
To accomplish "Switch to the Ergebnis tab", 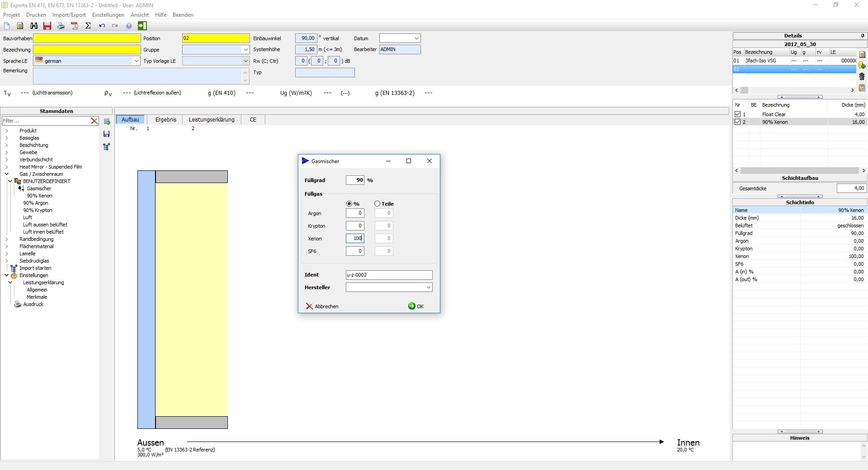I will (x=166, y=120).
